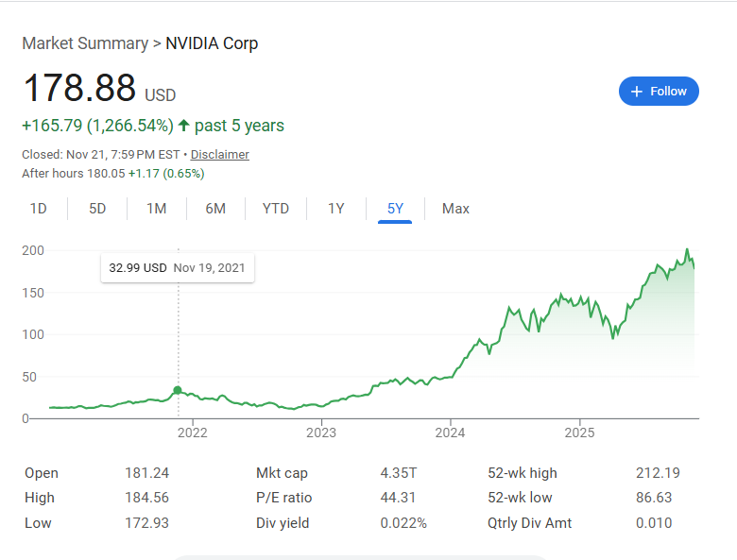The width and height of the screenshot is (737, 560).
Task: Open the Disclaimer link
Action: tap(220, 154)
